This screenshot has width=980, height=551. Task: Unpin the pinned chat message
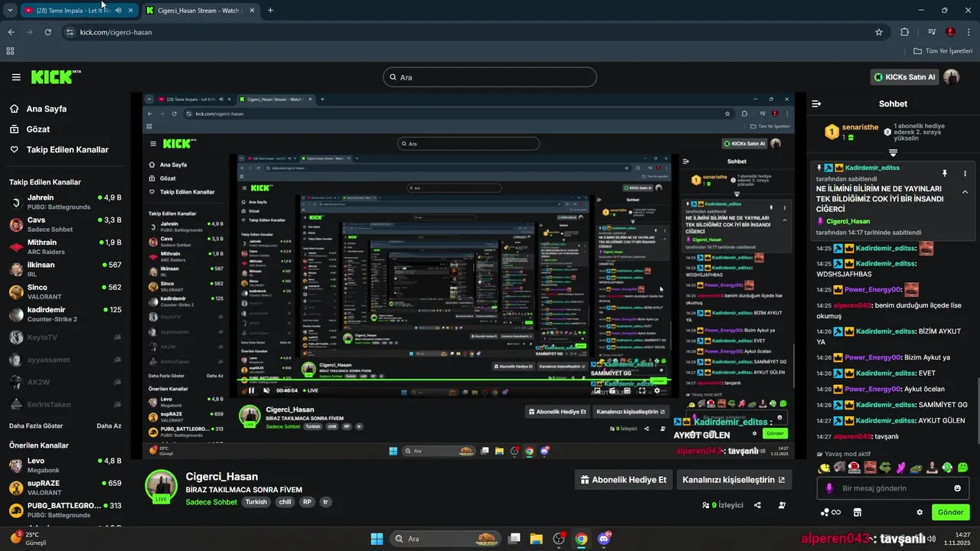945,174
